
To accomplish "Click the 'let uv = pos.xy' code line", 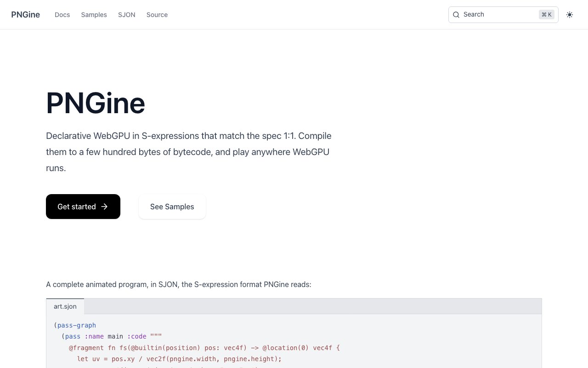I will point(179,359).
